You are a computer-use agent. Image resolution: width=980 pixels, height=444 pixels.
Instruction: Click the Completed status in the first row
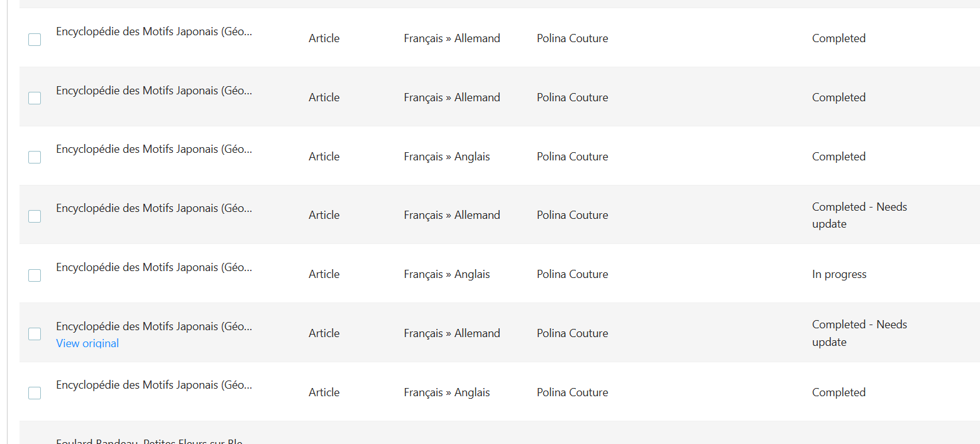tap(839, 38)
